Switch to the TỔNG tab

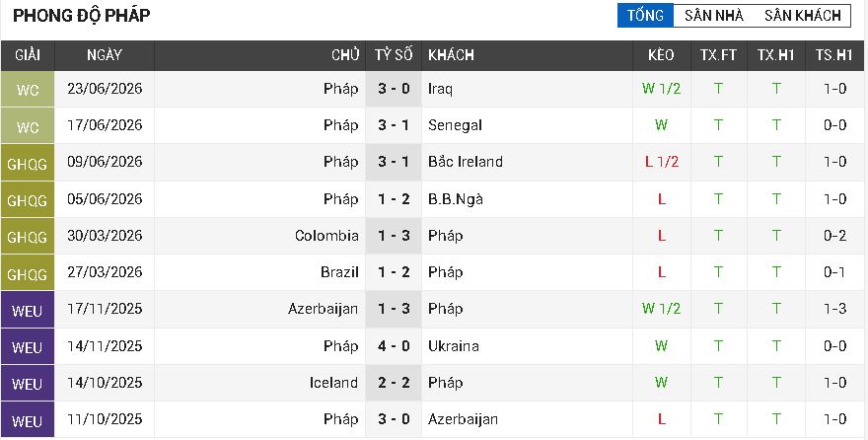[645, 15]
